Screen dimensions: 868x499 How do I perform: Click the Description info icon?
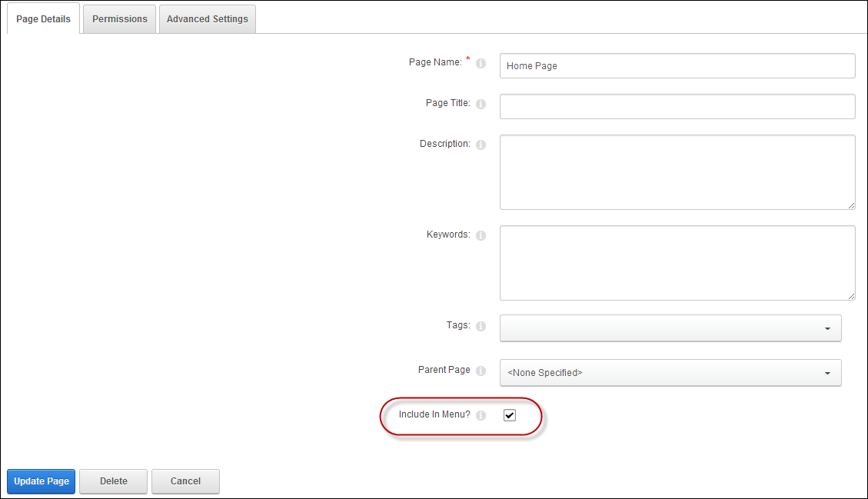point(481,145)
